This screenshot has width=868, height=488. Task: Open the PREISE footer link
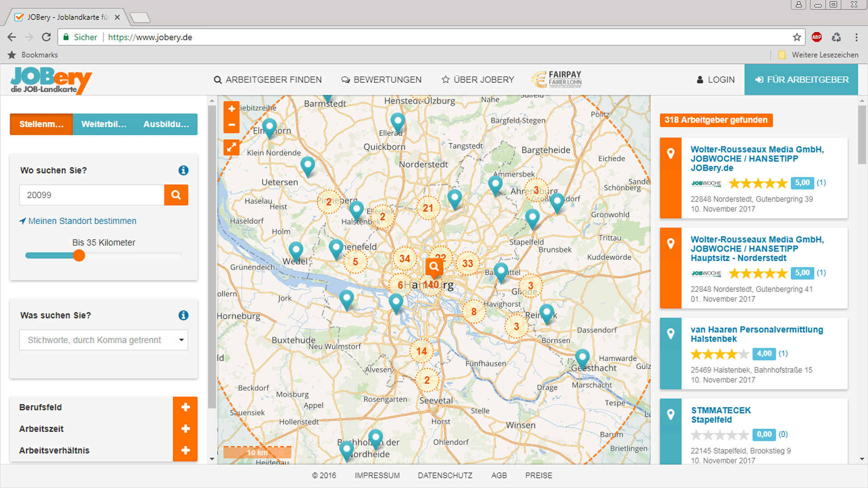coord(538,475)
